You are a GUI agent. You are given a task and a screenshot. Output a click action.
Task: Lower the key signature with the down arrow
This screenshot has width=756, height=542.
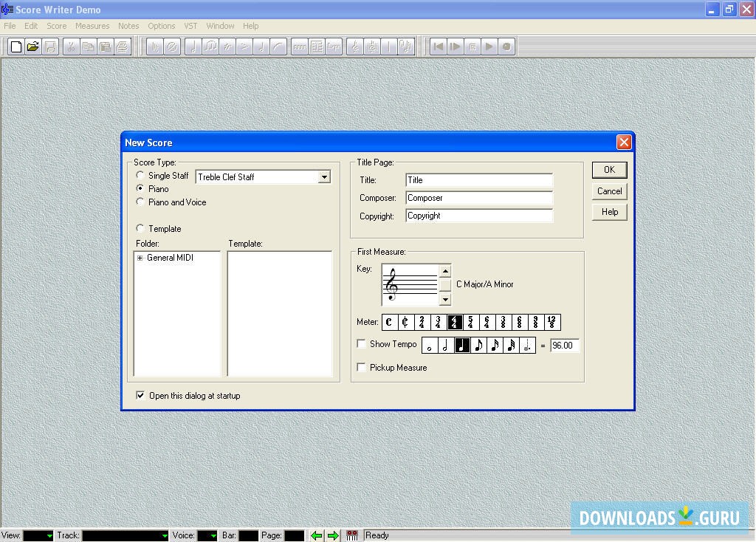coord(445,300)
